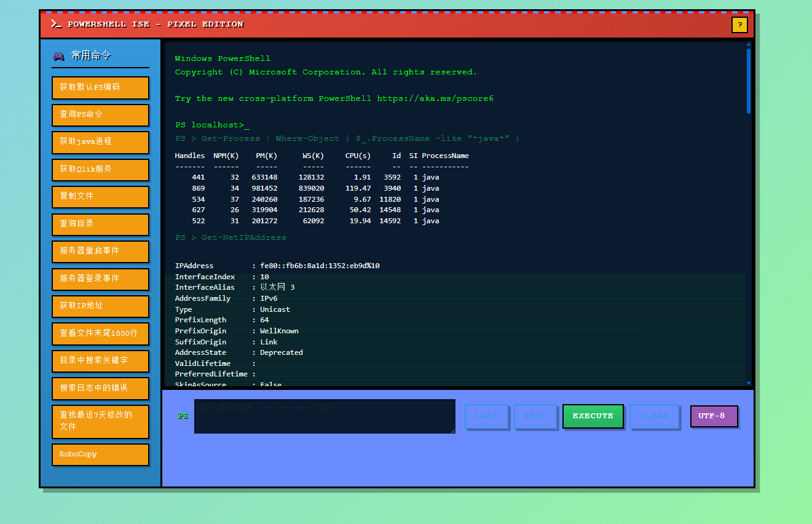Choose the 获取Qlik服务 command
Image resolution: width=812 pixels, height=524 pixels.
point(100,169)
